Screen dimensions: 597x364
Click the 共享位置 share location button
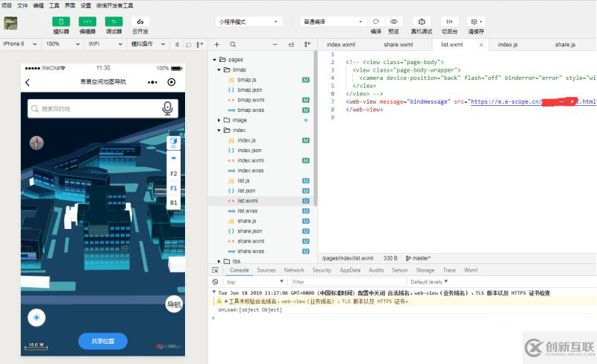103,341
